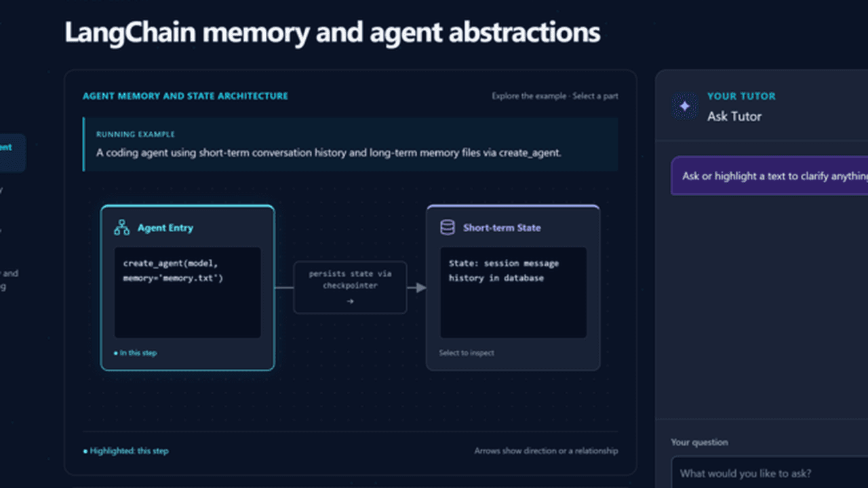Click the 'Select to inspect' label

tap(467, 353)
